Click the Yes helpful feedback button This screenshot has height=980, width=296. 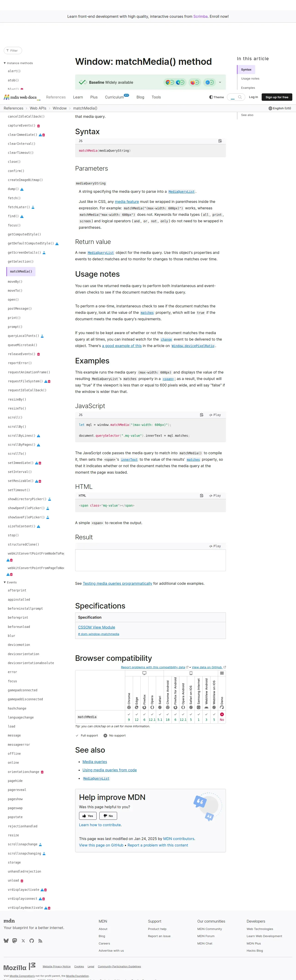pyautogui.click(x=88, y=816)
